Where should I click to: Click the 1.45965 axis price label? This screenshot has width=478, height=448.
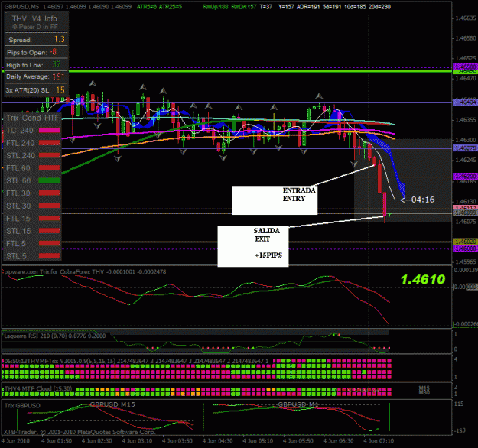point(466,261)
